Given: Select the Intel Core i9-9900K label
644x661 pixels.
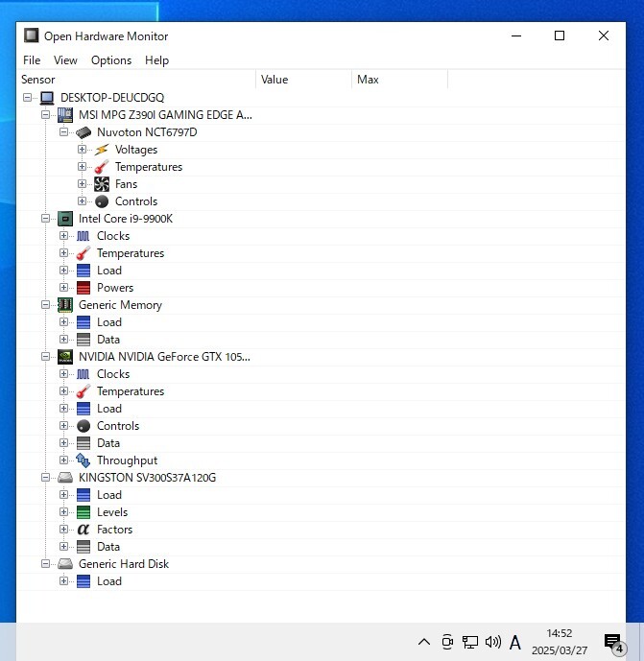Looking at the screenshot, I should [x=126, y=219].
